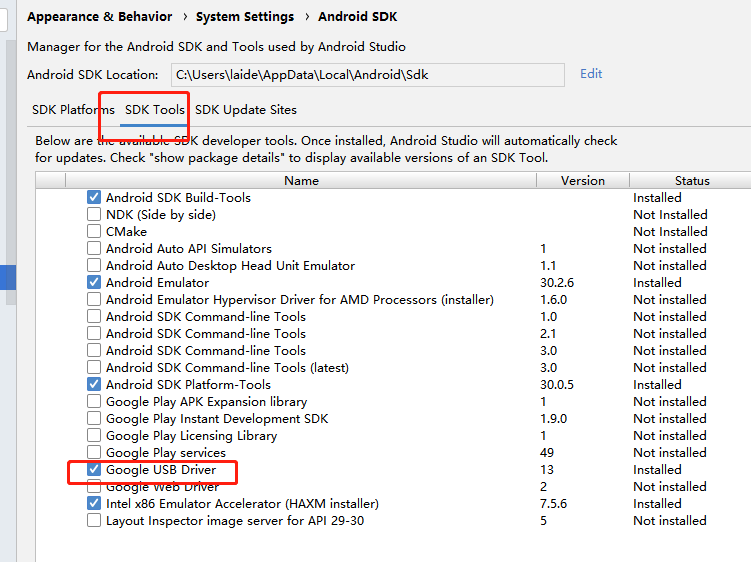Enable Hypervisor Driver for AMD Processors checkbox
751x562 pixels.
94,299
